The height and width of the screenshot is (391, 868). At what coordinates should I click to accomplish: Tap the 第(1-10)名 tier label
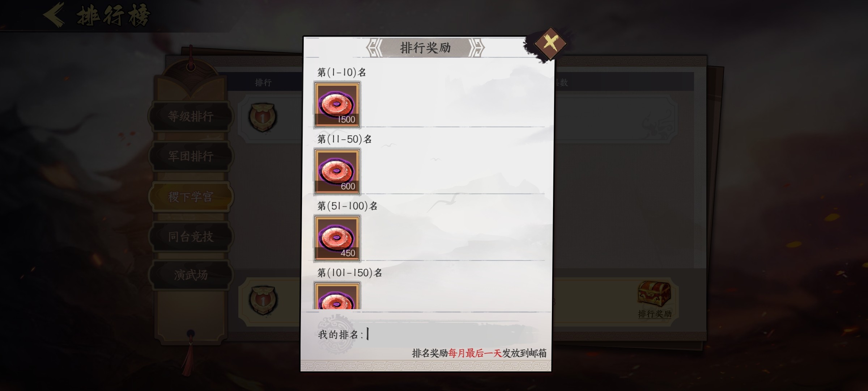pyautogui.click(x=342, y=72)
